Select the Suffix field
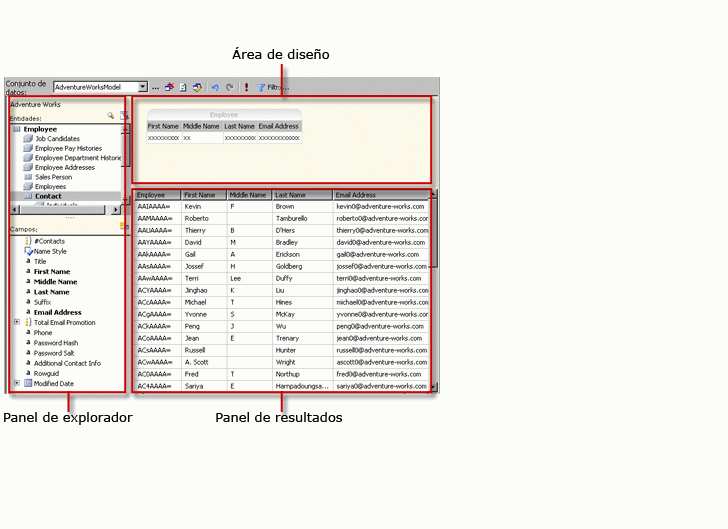The width and height of the screenshot is (728, 529). pos(42,302)
